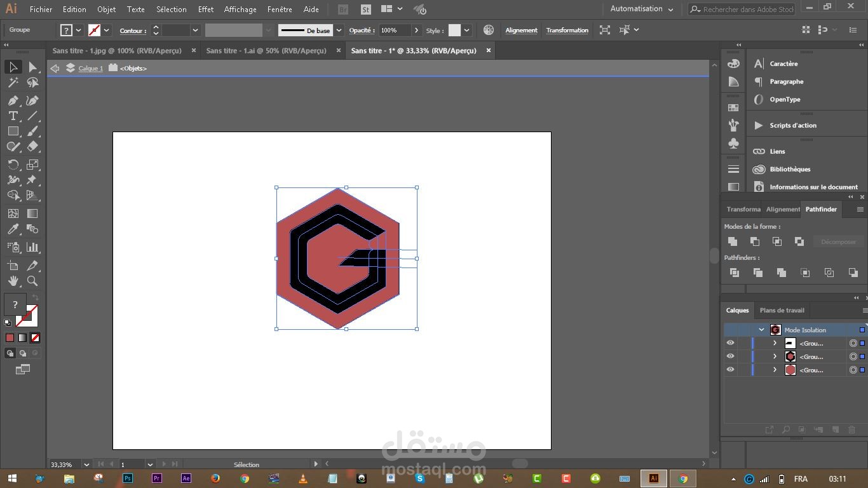Click the Unite shape mode in Pathfinder
868x488 pixels.
tap(733, 241)
